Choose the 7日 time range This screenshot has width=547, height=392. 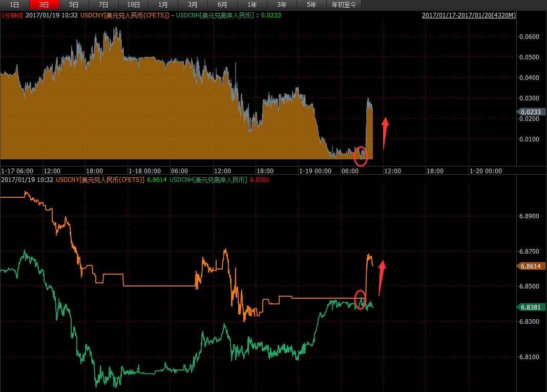coord(104,5)
